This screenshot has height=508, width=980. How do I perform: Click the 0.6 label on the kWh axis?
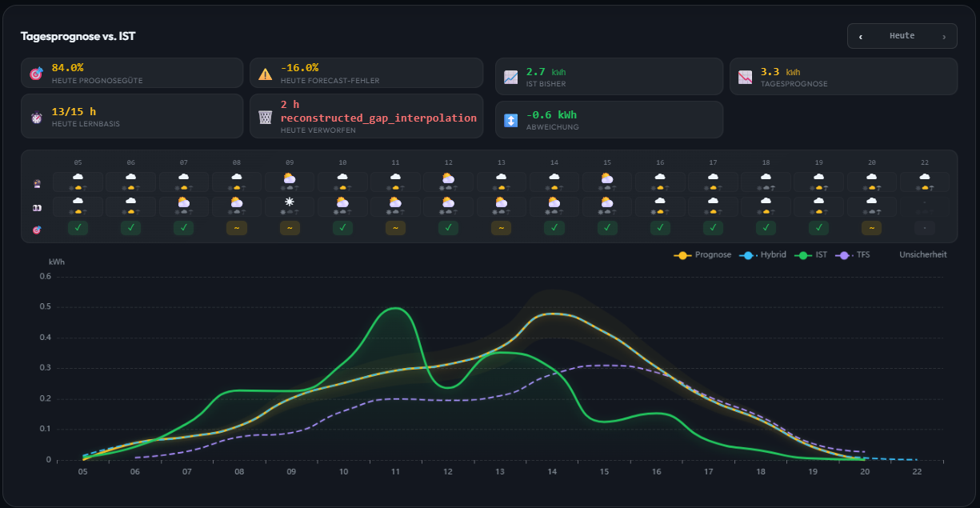coord(45,277)
